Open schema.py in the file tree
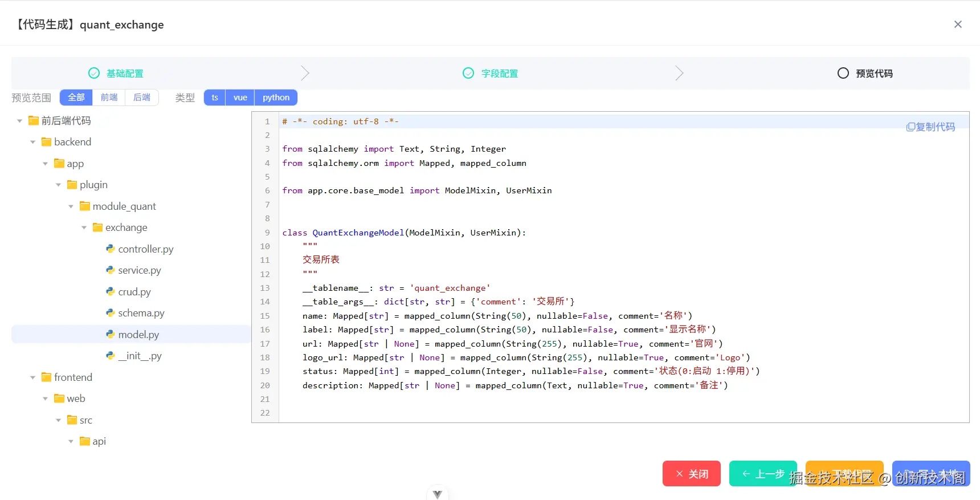 click(x=141, y=313)
